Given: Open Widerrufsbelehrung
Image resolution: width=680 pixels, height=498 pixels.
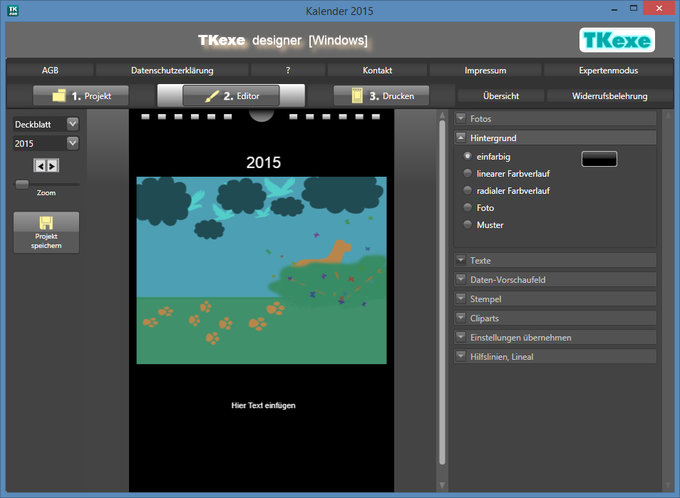Looking at the screenshot, I should pyautogui.click(x=610, y=96).
